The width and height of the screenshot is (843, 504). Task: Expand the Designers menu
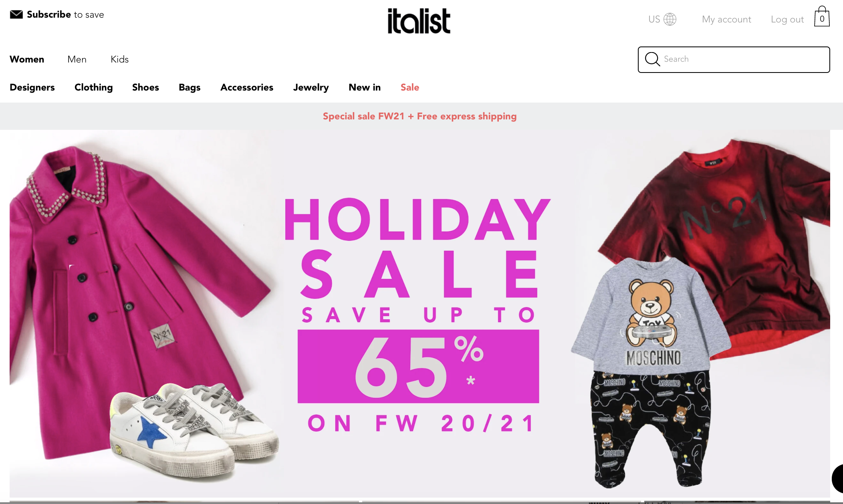click(32, 87)
